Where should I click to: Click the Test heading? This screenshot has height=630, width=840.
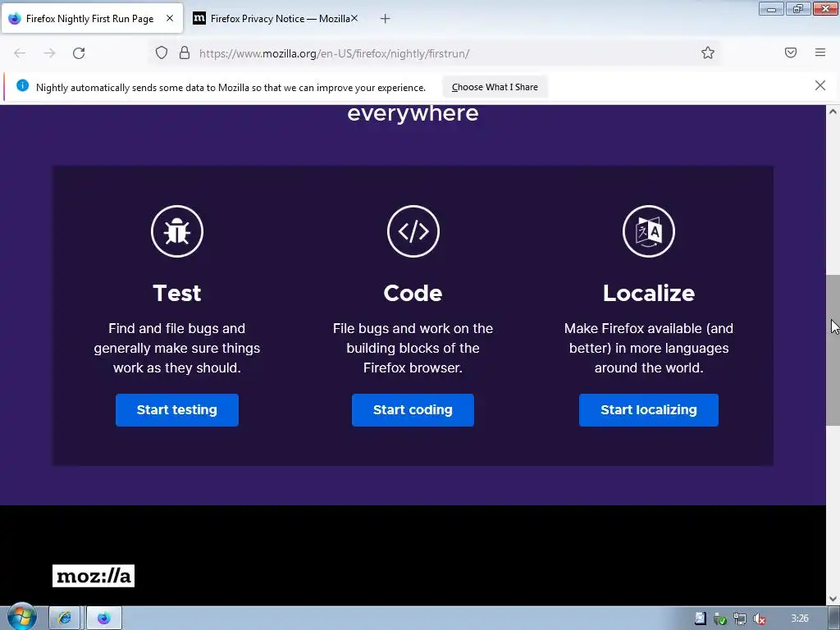[177, 293]
